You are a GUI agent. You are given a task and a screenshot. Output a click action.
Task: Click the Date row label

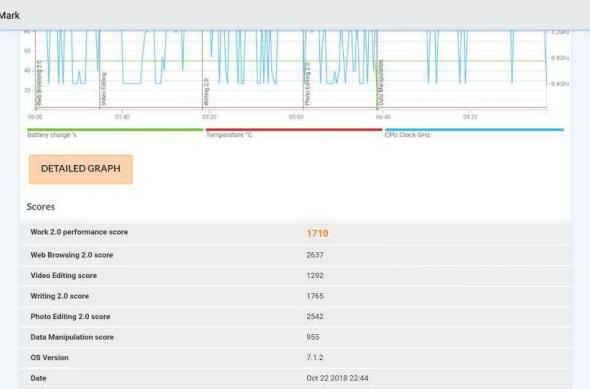click(38, 378)
